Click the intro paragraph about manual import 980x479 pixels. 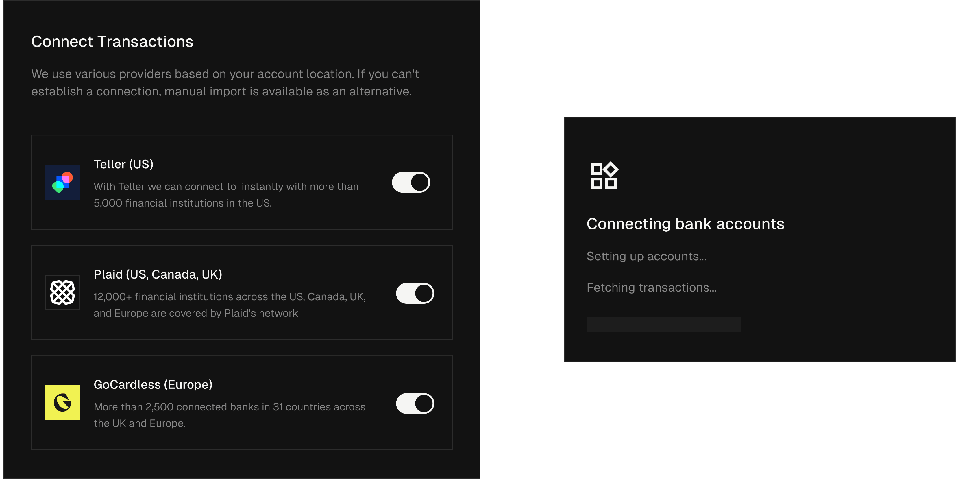point(225,83)
